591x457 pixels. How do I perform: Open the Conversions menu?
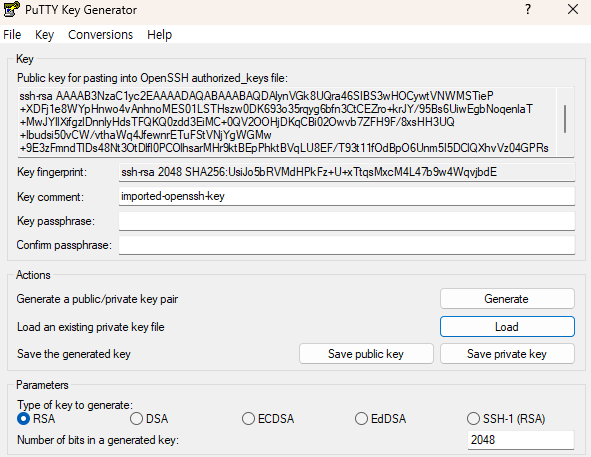click(x=100, y=35)
